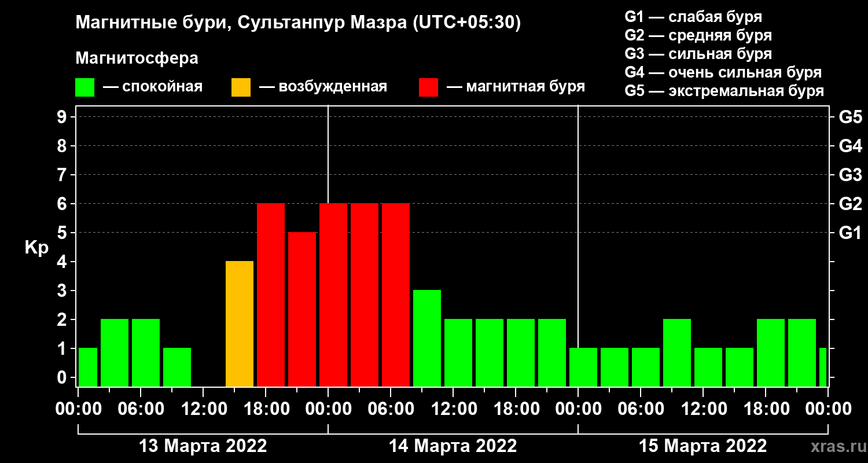
Task: Click the 'G5 — экстремальная буря' legend line
Action: [x=724, y=91]
